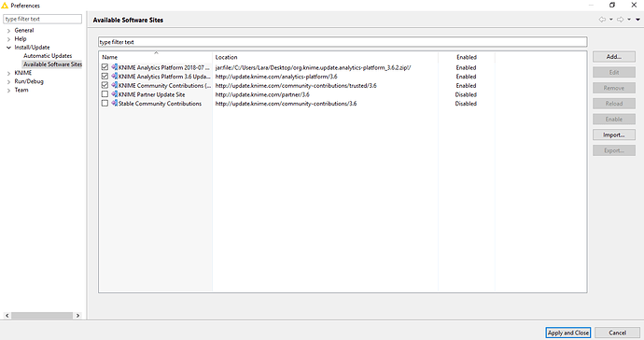Enable KNIME Partner Update Site checkbox
Viewport: 644px width, 340px height.
[105, 94]
